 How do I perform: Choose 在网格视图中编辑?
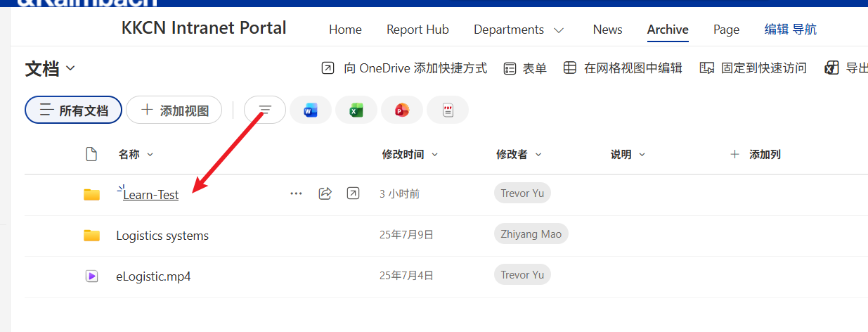(x=623, y=68)
